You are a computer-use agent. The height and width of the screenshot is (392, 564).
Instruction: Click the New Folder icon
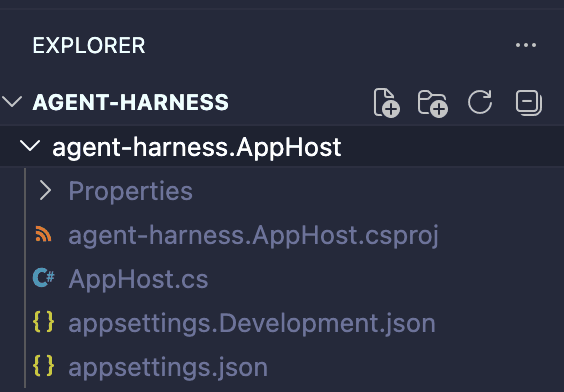pyautogui.click(x=433, y=104)
